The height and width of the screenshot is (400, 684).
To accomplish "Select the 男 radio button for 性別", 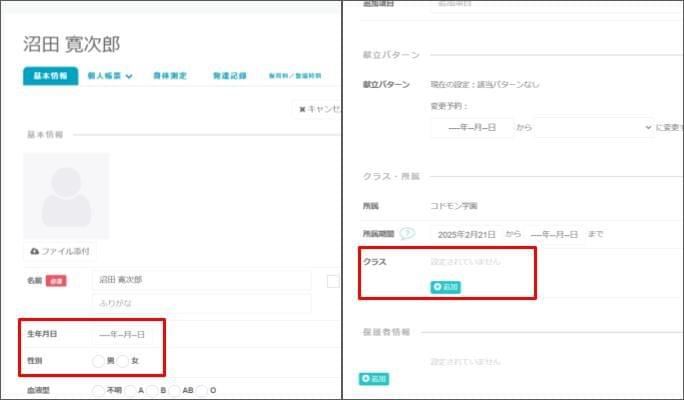I will [x=98, y=360].
